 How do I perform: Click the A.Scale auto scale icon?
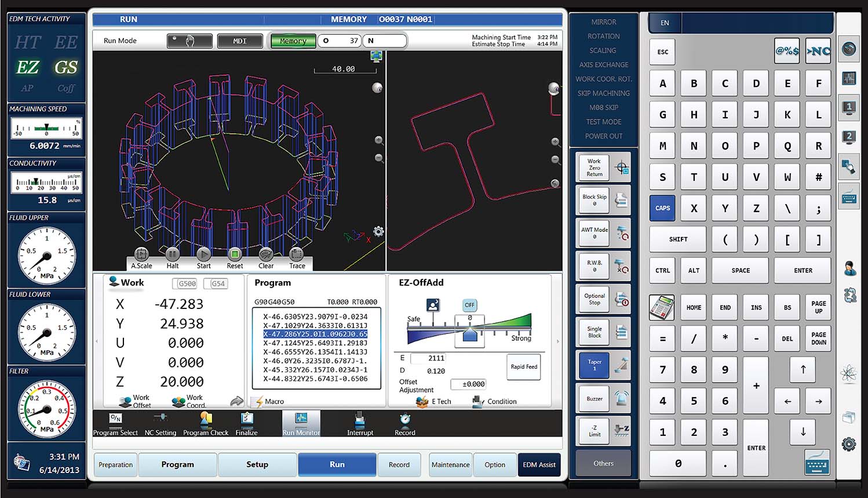pyautogui.click(x=141, y=255)
